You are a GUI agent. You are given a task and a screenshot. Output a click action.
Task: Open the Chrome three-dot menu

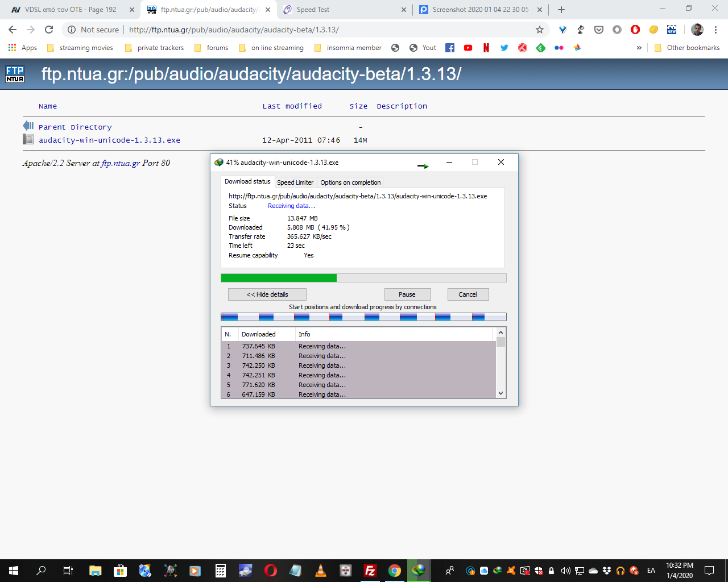point(716,30)
